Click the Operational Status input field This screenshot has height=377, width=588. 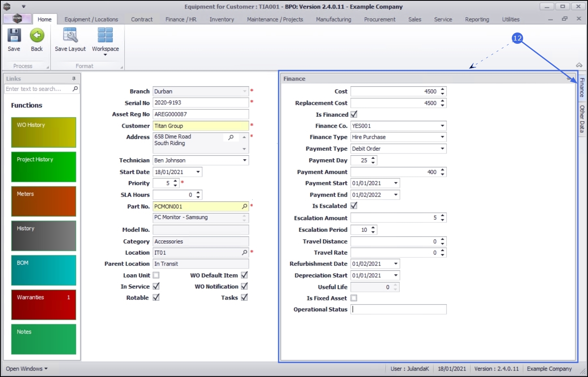pyautogui.click(x=399, y=309)
